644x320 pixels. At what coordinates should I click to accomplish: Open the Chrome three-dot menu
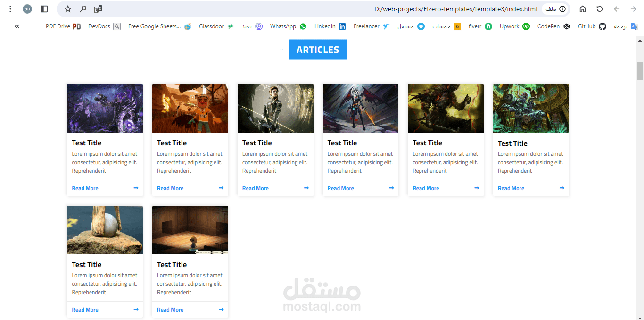[10, 9]
